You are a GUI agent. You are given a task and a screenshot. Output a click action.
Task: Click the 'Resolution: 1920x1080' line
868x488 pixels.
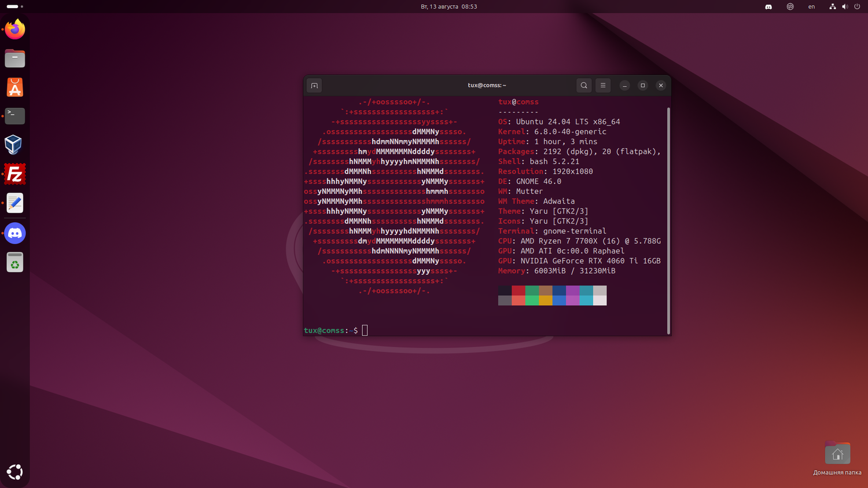pyautogui.click(x=546, y=171)
